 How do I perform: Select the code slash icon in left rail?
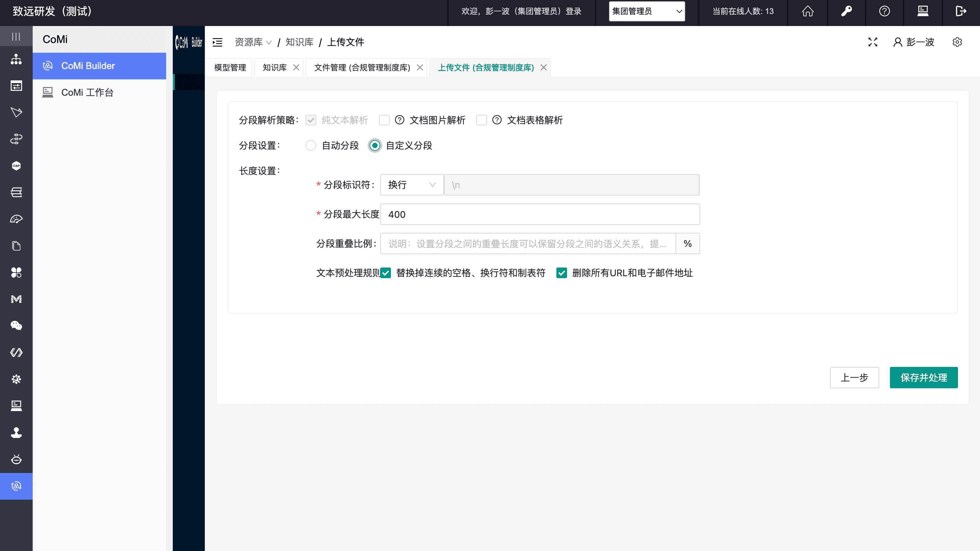coord(16,352)
